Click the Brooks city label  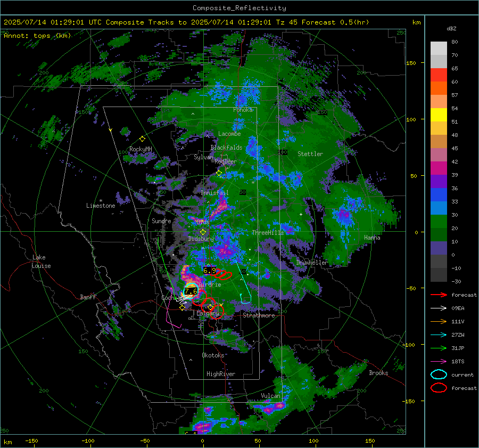(378, 373)
